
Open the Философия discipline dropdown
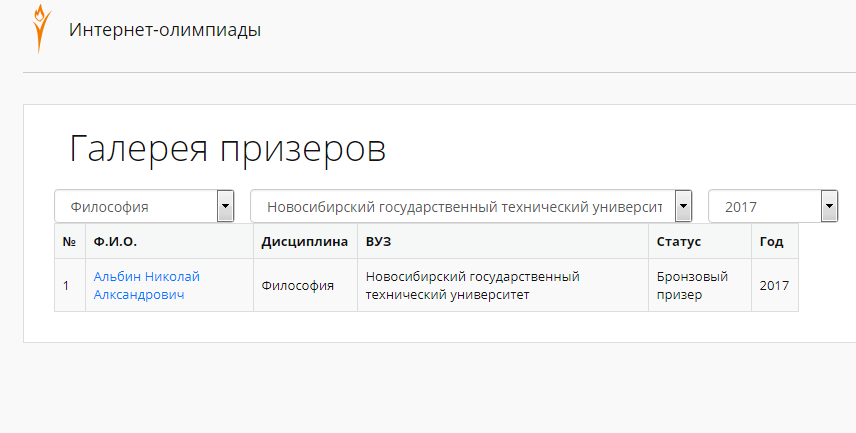[144, 206]
